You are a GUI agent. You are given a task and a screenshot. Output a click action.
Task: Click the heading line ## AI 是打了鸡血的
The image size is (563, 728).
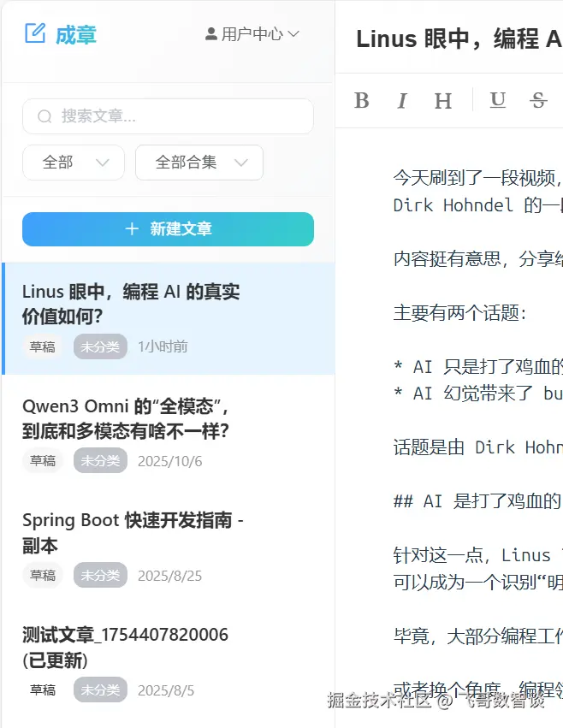click(478, 501)
